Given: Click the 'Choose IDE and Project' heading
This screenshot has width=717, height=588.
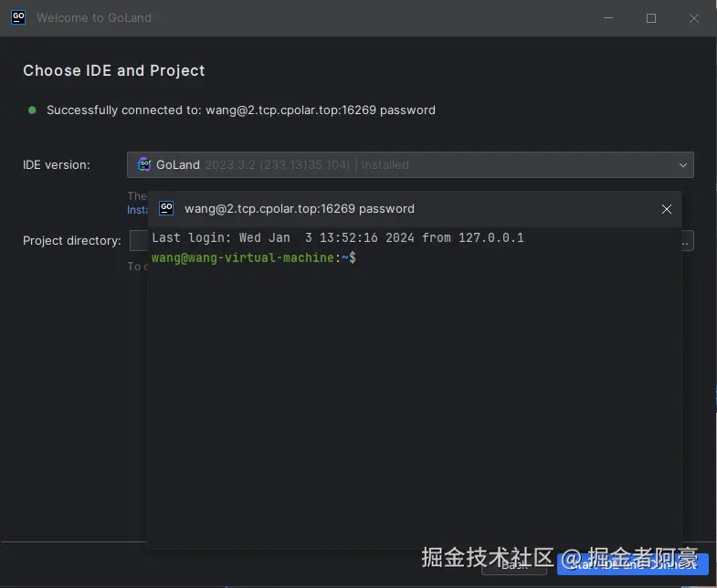Looking at the screenshot, I should point(114,70).
